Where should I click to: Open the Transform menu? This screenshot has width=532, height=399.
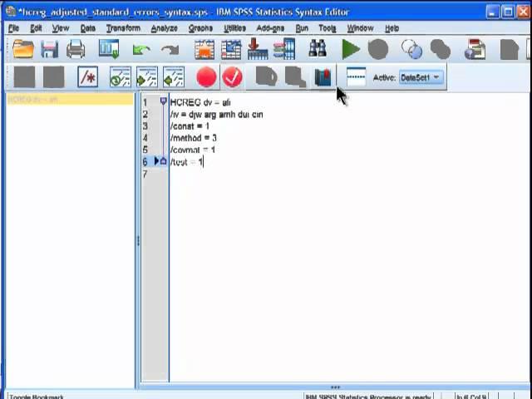tap(123, 28)
